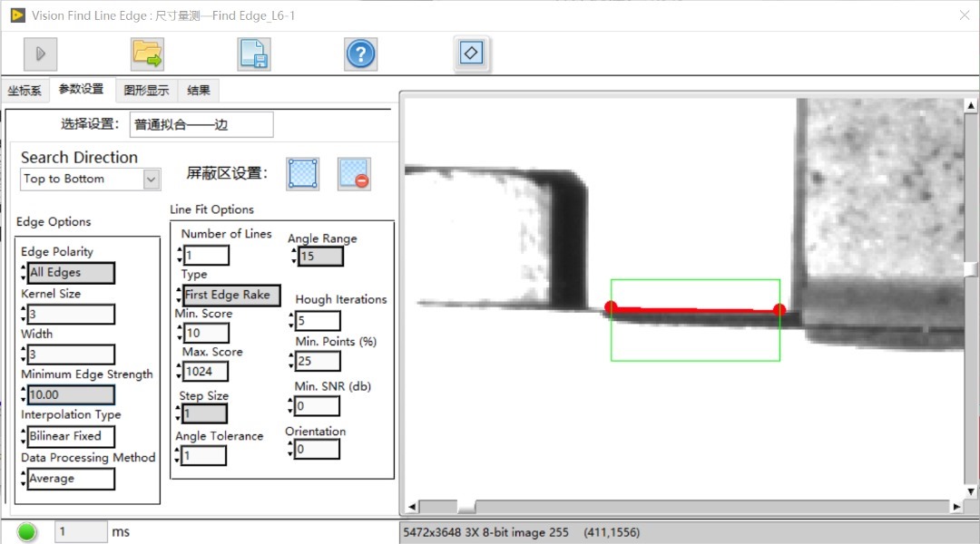
Task: Click the Min. Points stepper arrows
Action: (291, 360)
